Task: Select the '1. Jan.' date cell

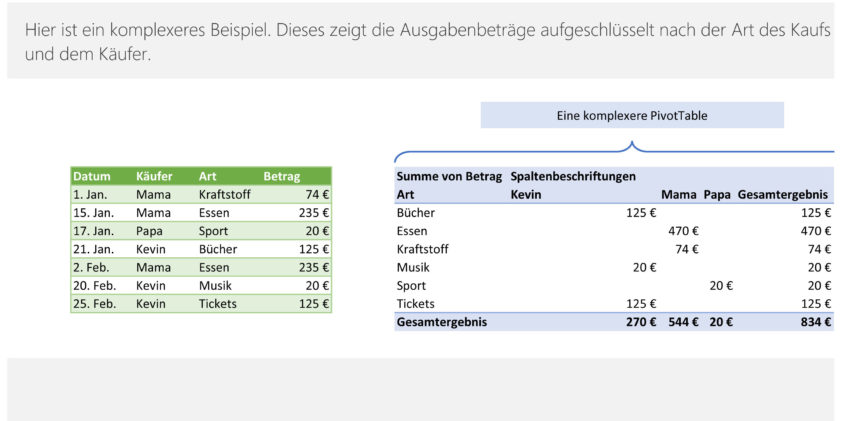Action: [90, 194]
